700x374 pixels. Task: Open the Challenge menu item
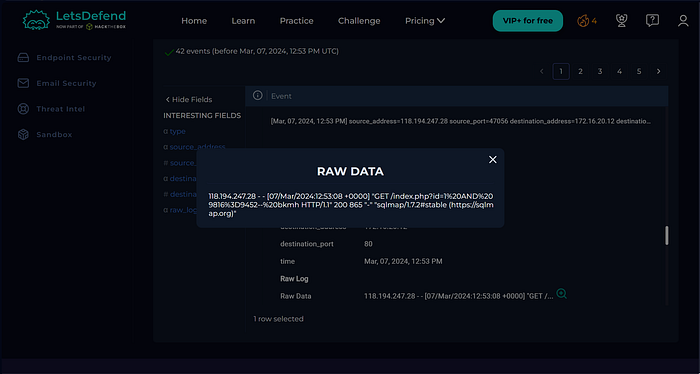coord(359,21)
